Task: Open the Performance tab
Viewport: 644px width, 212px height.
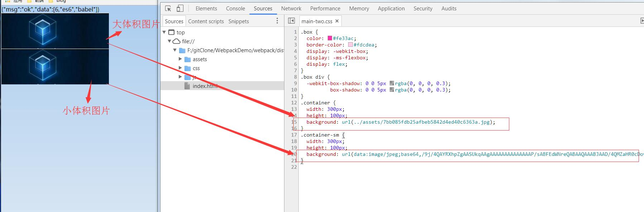Action: pyautogui.click(x=325, y=8)
